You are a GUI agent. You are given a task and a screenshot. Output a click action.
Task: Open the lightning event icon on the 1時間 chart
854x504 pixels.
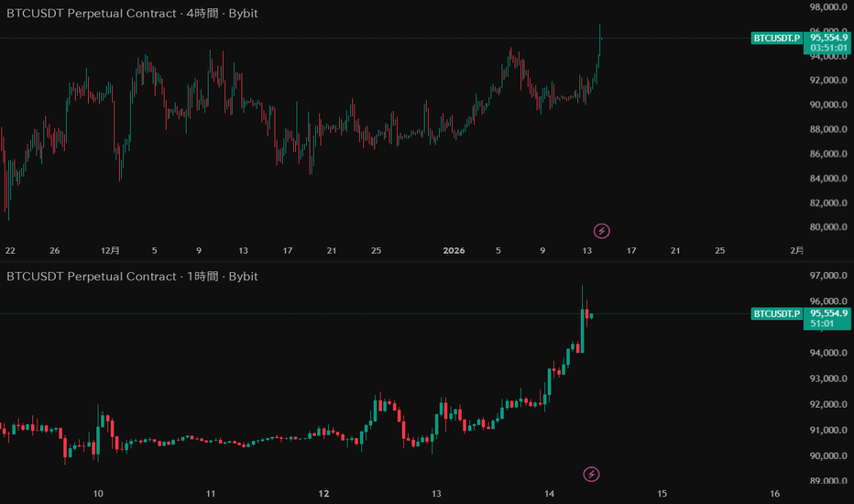click(x=592, y=474)
